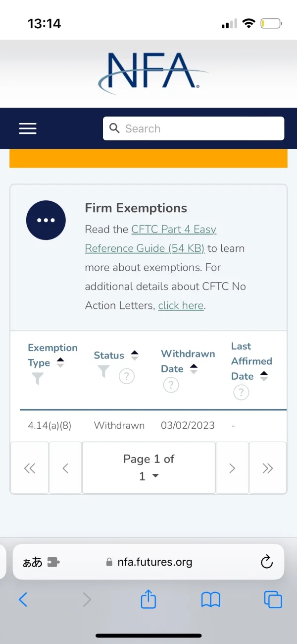This screenshot has width=297, height=644.
Task: Open the Page 1 of 1 dropdown
Action: click(148, 468)
